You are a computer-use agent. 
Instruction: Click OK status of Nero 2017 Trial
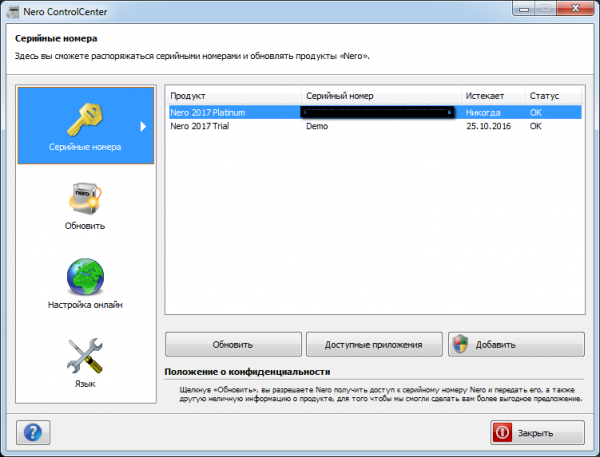(535, 126)
